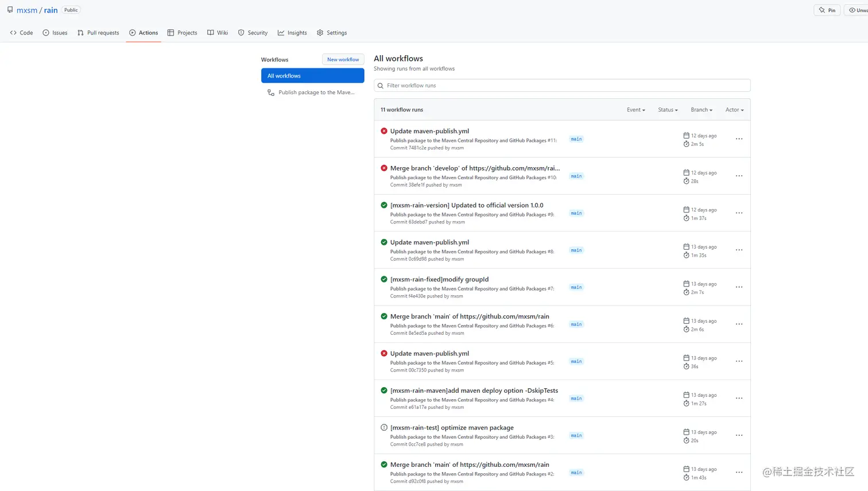Screen dimensions: 868x491
Task: Click failed status icon of run #5
Action: [x=384, y=353]
